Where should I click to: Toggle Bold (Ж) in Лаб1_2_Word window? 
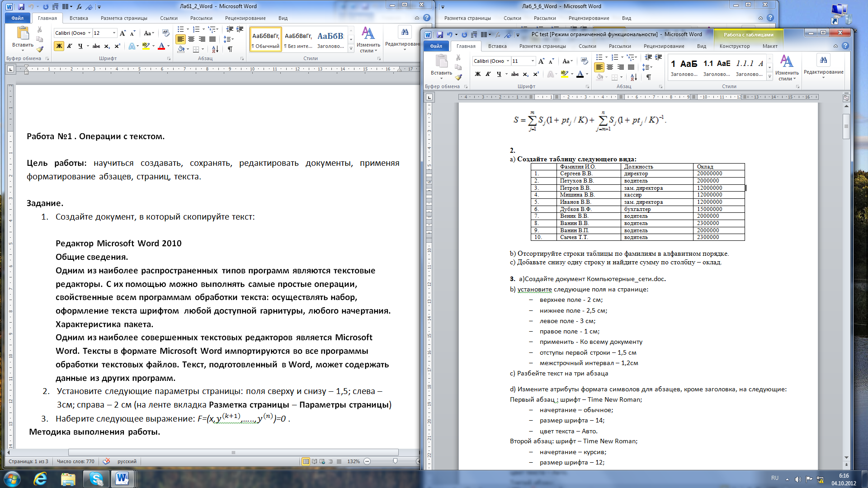(x=59, y=46)
